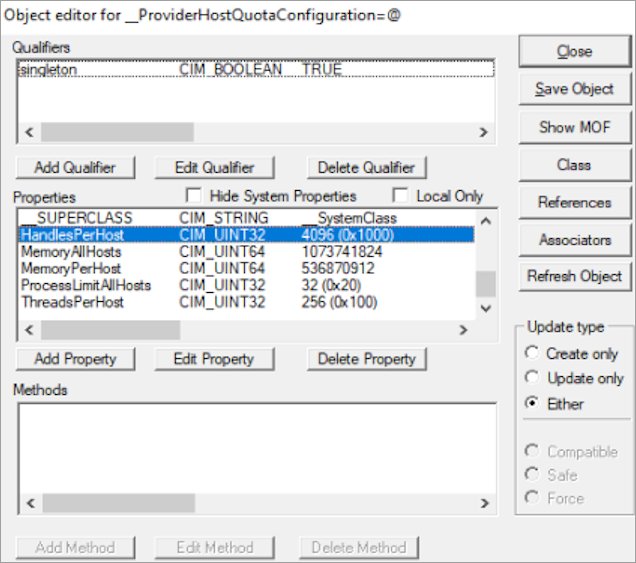Click the Properties list left scroll arrow
Viewport: 636px width, 563px height.
click(x=29, y=330)
